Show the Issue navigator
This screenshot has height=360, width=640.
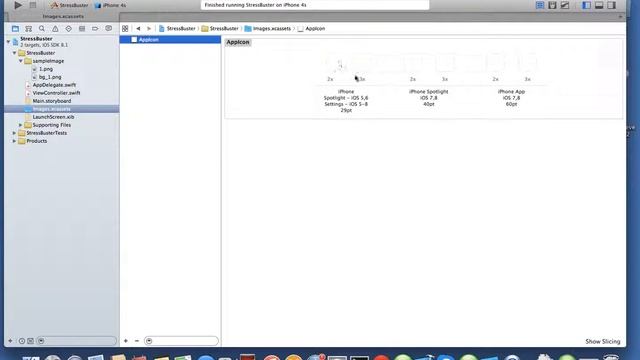coord(55,29)
